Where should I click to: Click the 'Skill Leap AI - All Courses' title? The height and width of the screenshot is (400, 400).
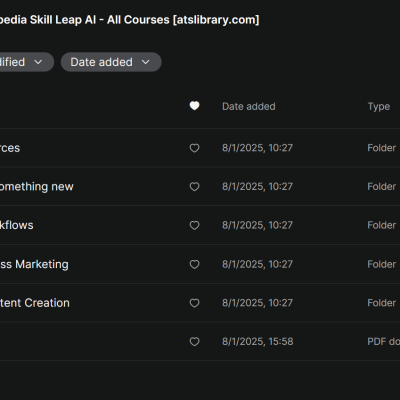[130, 20]
